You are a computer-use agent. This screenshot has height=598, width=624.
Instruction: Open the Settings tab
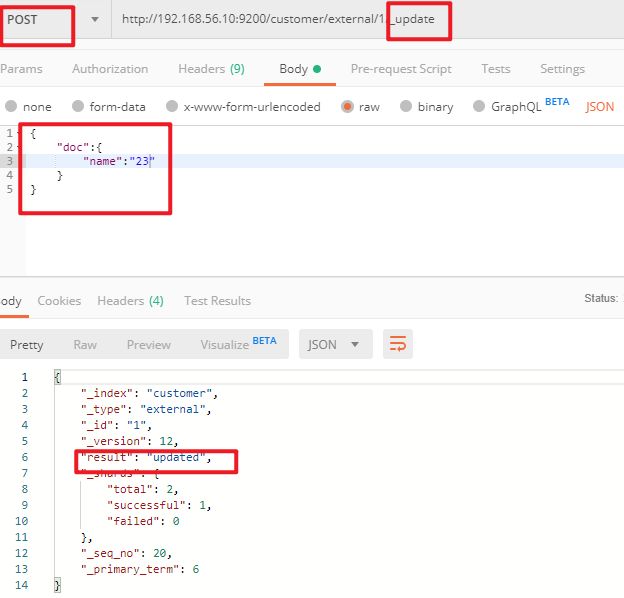pos(562,69)
